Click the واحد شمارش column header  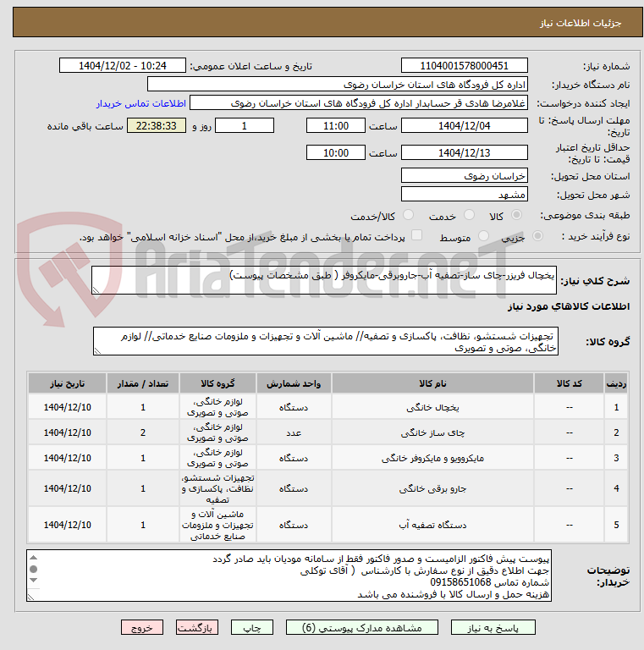pyautogui.click(x=294, y=383)
